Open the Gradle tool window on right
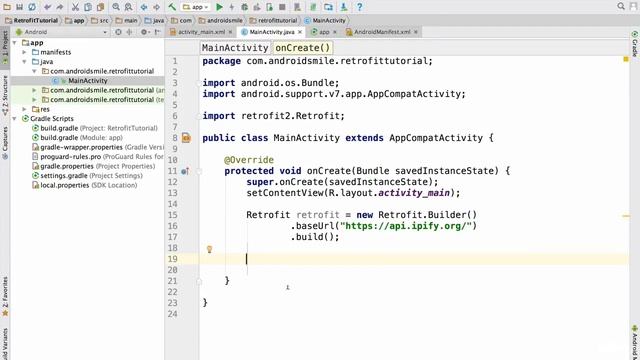Viewport: 640px width, 360px height. (x=635, y=44)
